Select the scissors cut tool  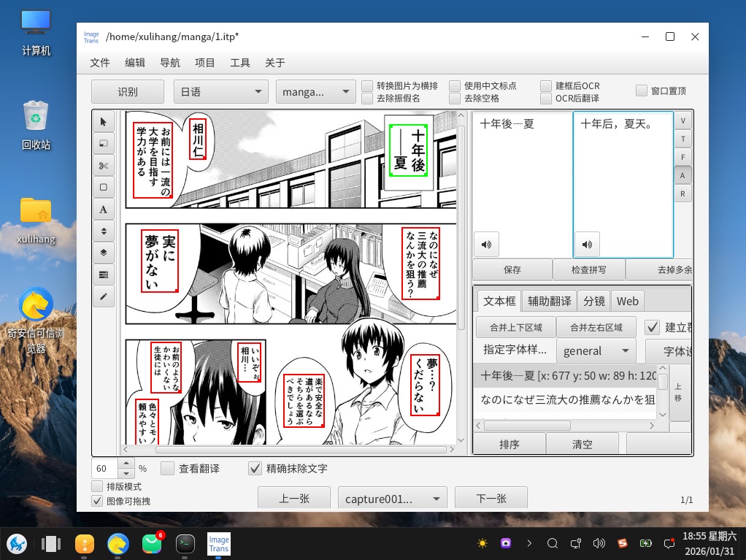(103, 166)
